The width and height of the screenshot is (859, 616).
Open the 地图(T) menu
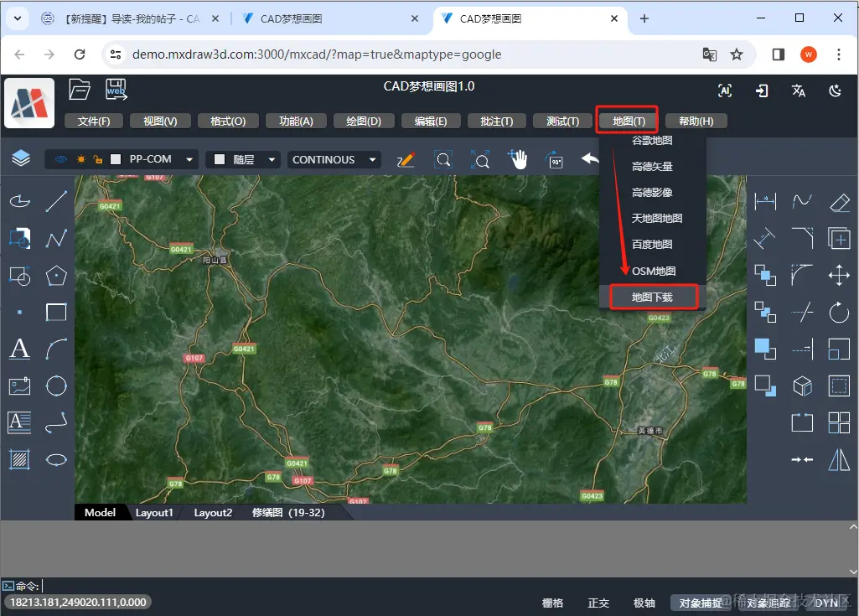[x=626, y=120]
